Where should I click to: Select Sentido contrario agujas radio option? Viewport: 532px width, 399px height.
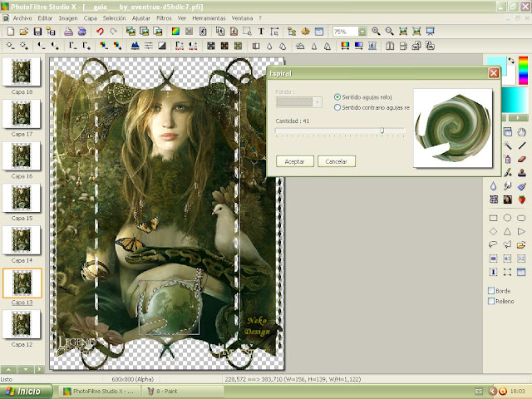[337, 107]
